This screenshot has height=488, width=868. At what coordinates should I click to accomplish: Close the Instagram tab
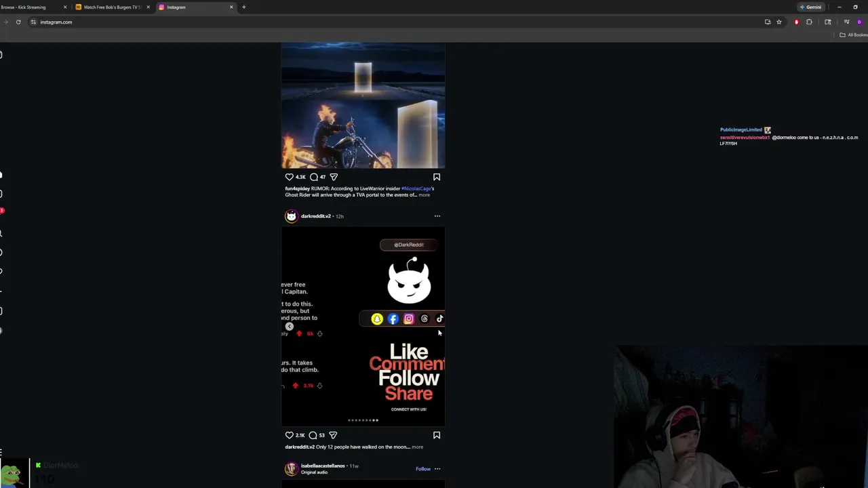pyautogui.click(x=231, y=7)
